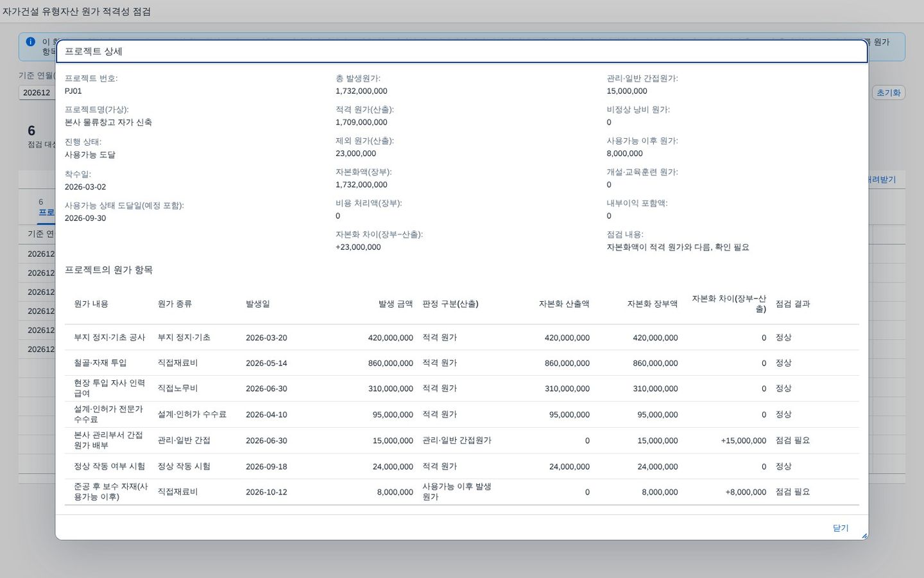924x578 pixels.
Task: Click the +8,000,000 capitalization difference cell
Action: 746,492
